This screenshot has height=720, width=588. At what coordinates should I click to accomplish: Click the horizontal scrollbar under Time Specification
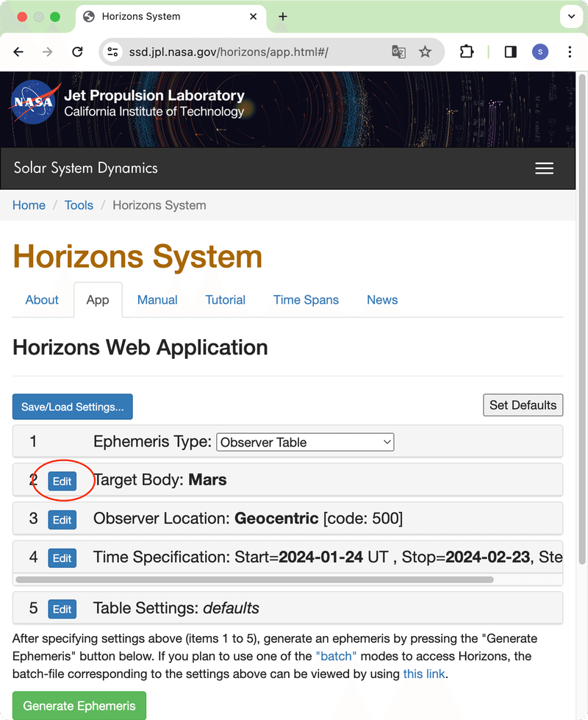[x=254, y=580]
